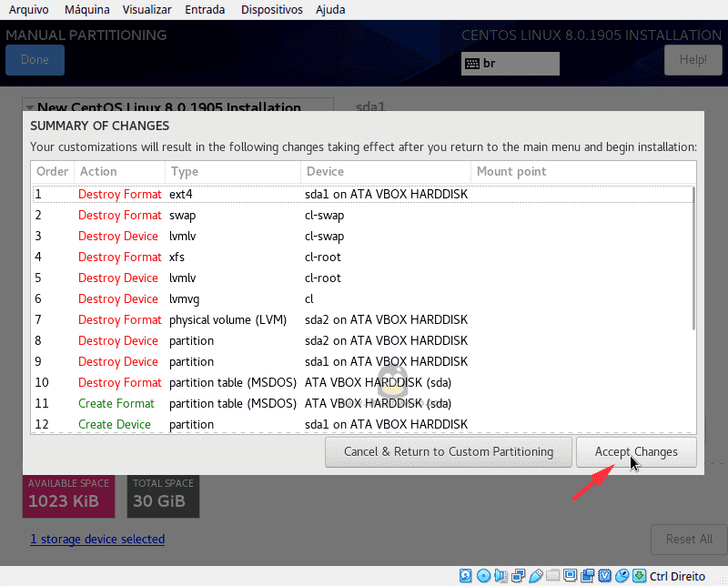Collapse the New CentOS Linux 8.0.1905 Installation expander
Image resolution: width=728 pixels, height=586 pixels.
pyautogui.click(x=30, y=107)
